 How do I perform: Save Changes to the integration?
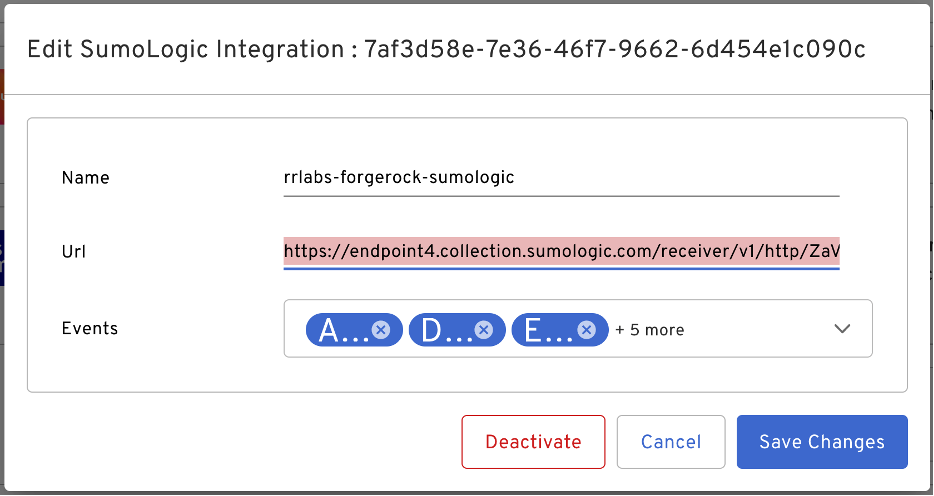[x=822, y=442]
